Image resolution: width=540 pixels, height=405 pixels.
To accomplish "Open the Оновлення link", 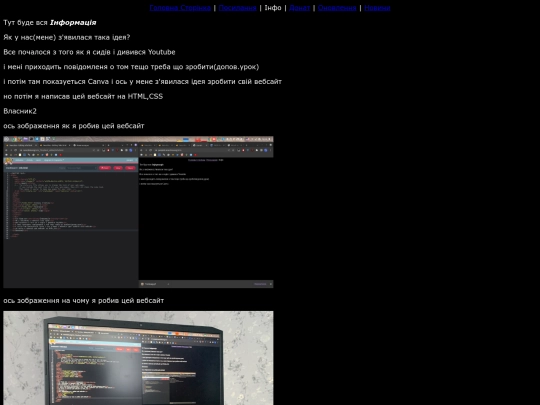I will [x=337, y=8].
